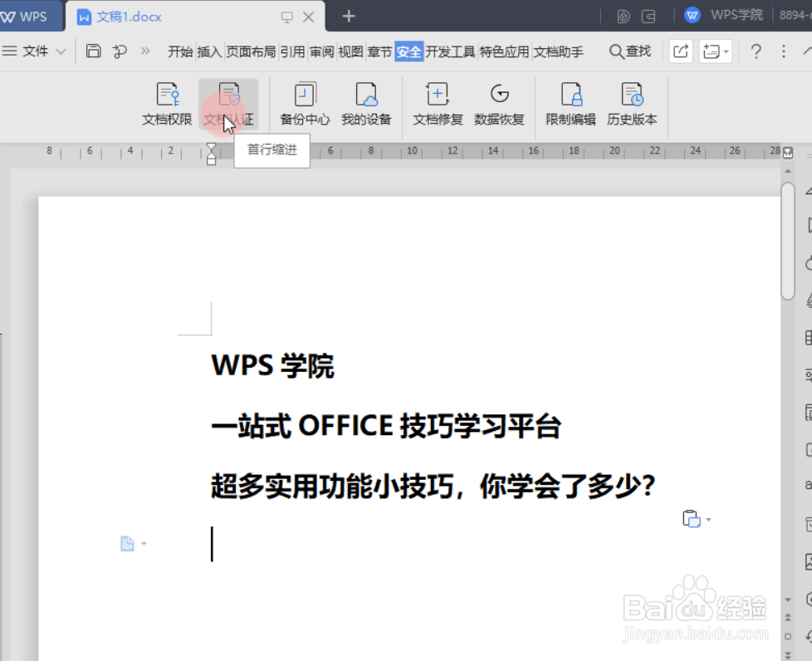
Task: Launch the 文档修复 document repair tool
Action: click(438, 104)
